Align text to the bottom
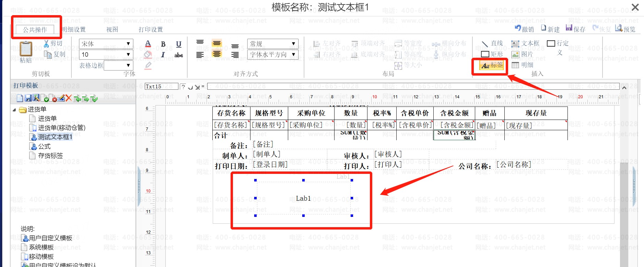Viewport: 644px width, 267px height. click(x=235, y=46)
